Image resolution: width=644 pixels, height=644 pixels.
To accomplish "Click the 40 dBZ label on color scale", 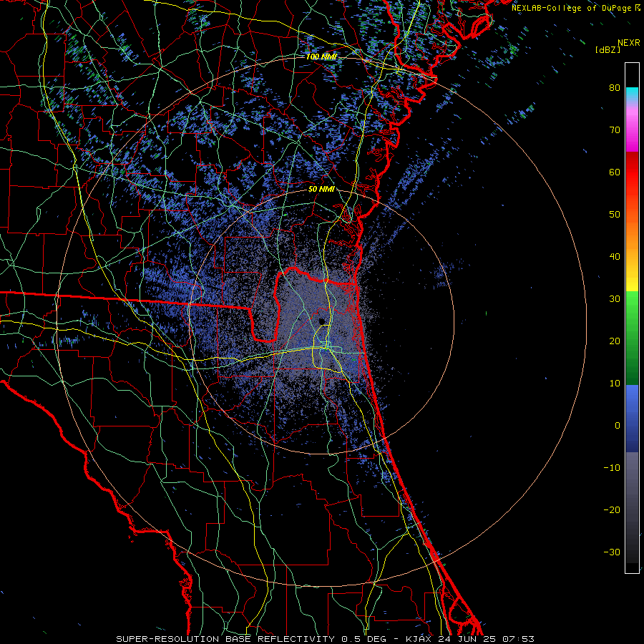I will [x=615, y=257].
